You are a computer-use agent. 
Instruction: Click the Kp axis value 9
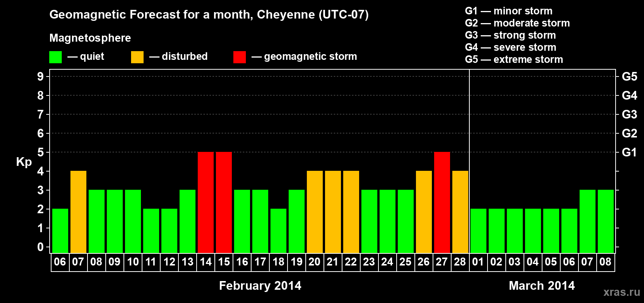pyautogui.click(x=41, y=77)
